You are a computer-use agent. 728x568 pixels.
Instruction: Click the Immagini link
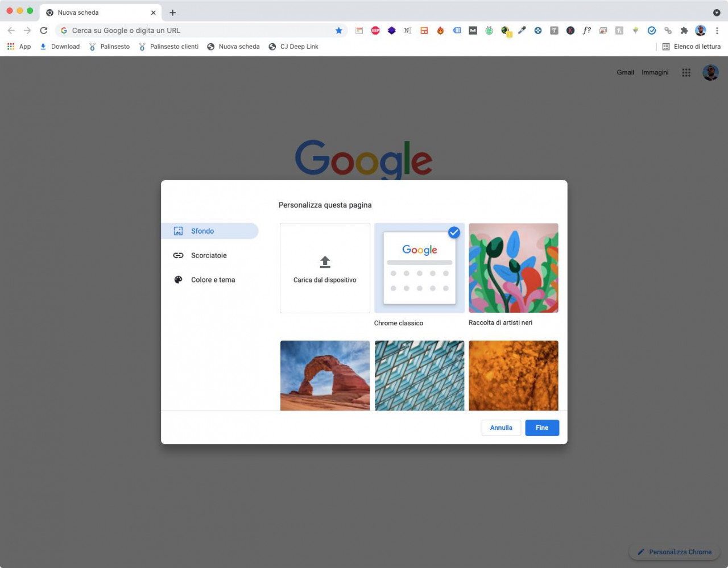pyautogui.click(x=655, y=72)
